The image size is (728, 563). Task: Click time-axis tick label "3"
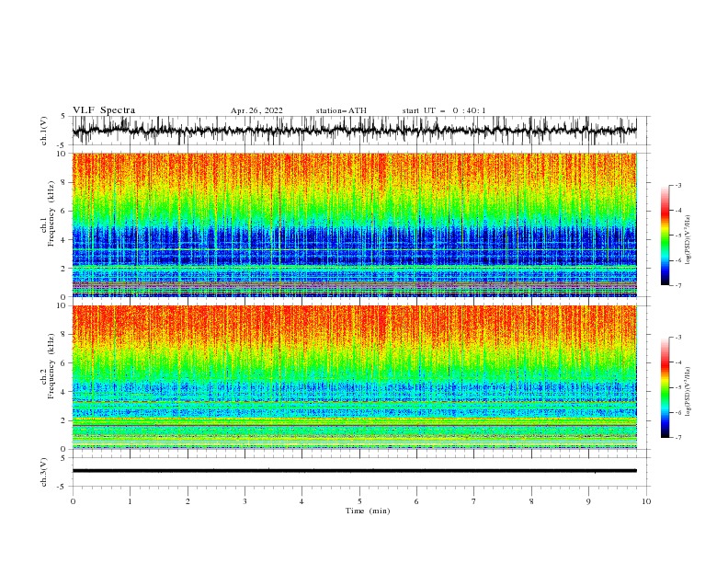click(245, 501)
